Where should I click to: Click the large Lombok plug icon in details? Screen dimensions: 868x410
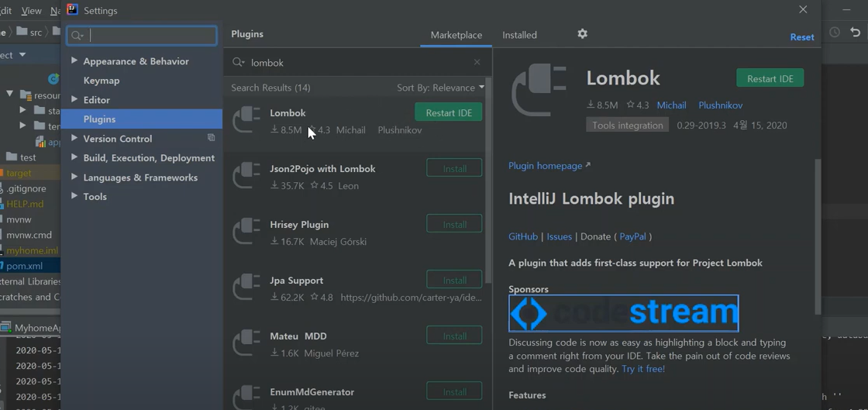click(x=539, y=90)
